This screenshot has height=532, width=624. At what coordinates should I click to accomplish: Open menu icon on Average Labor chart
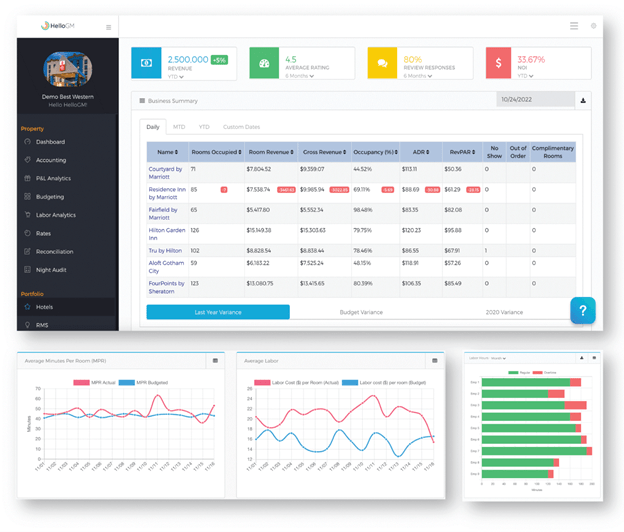pyautogui.click(x=435, y=361)
